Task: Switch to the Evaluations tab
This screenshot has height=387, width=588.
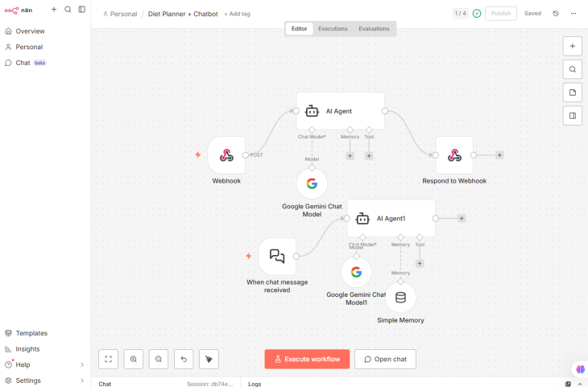Action: 374,29
